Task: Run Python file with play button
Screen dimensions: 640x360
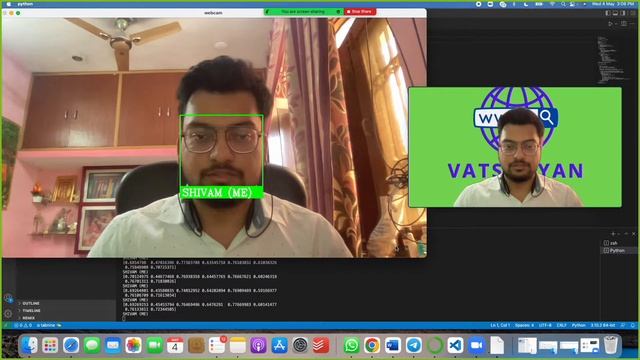Action: pos(611,24)
